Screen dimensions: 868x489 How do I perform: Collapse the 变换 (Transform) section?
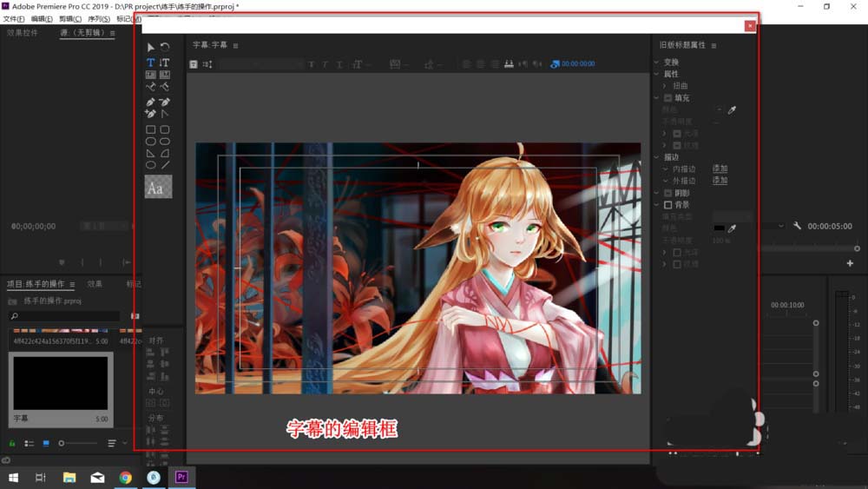pyautogui.click(x=656, y=63)
